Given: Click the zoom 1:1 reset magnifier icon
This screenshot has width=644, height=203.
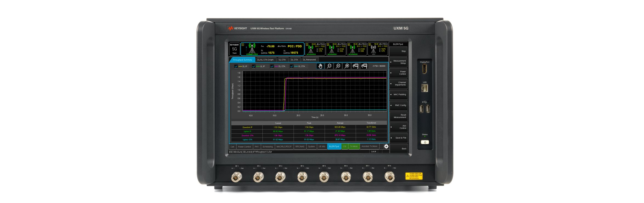Looking at the screenshot, I should coord(329,66).
